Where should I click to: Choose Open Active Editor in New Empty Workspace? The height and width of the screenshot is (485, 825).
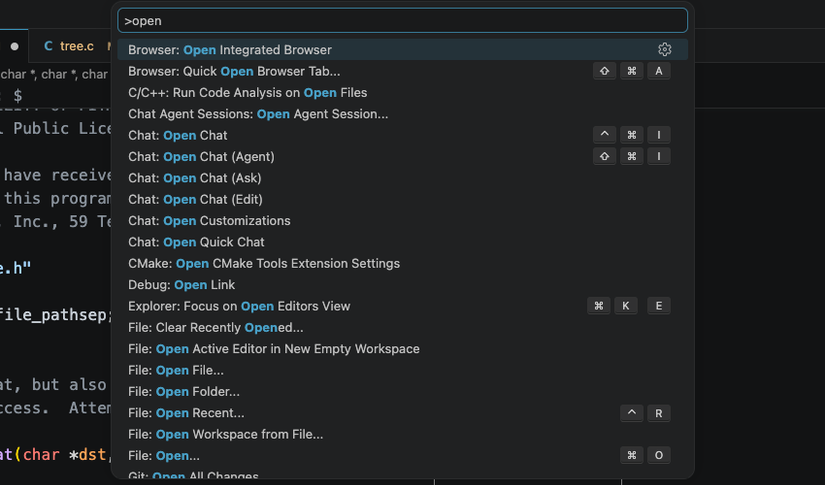click(x=403, y=349)
